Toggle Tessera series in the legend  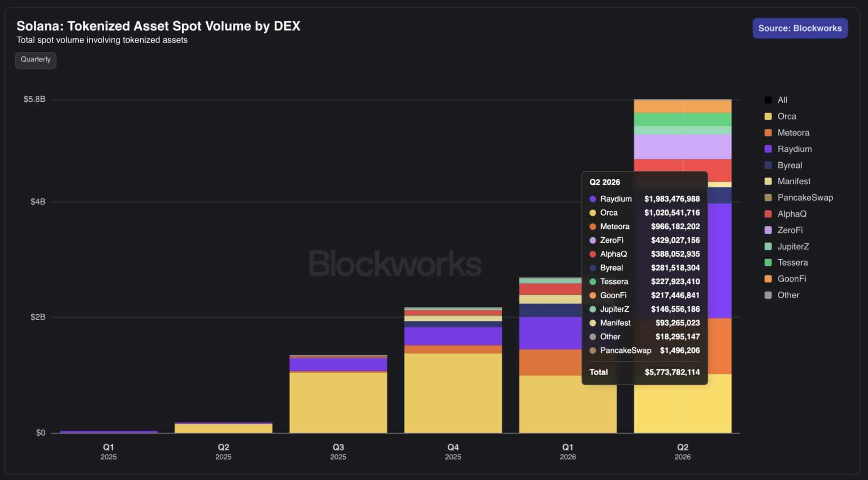[x=786, y=263]
